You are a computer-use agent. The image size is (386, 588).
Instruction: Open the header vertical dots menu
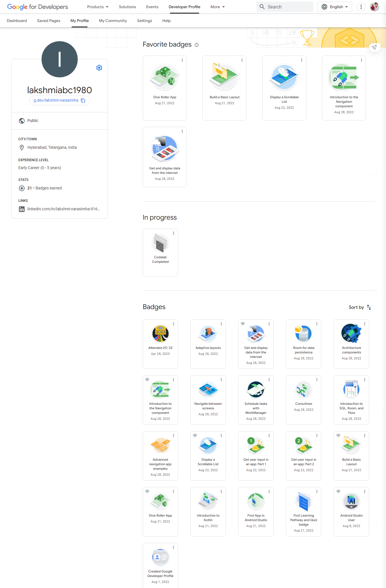tap(361, 7)
